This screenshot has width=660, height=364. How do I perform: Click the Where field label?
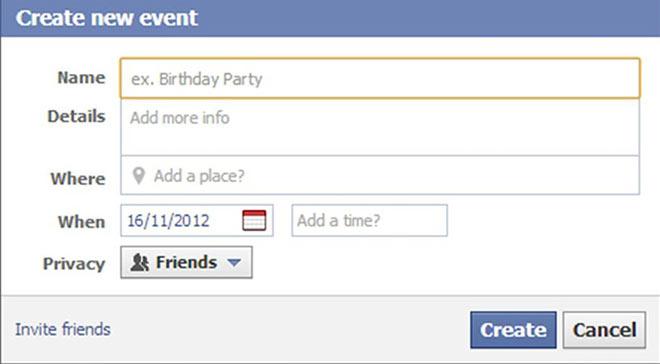(x=78, y=178)
